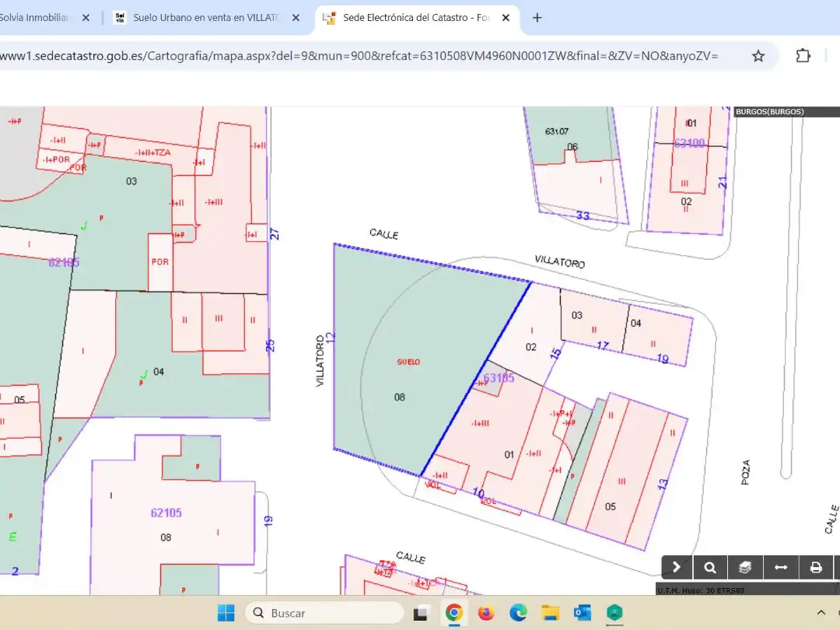Click the block number 63105 label

(x=499, y=378)
